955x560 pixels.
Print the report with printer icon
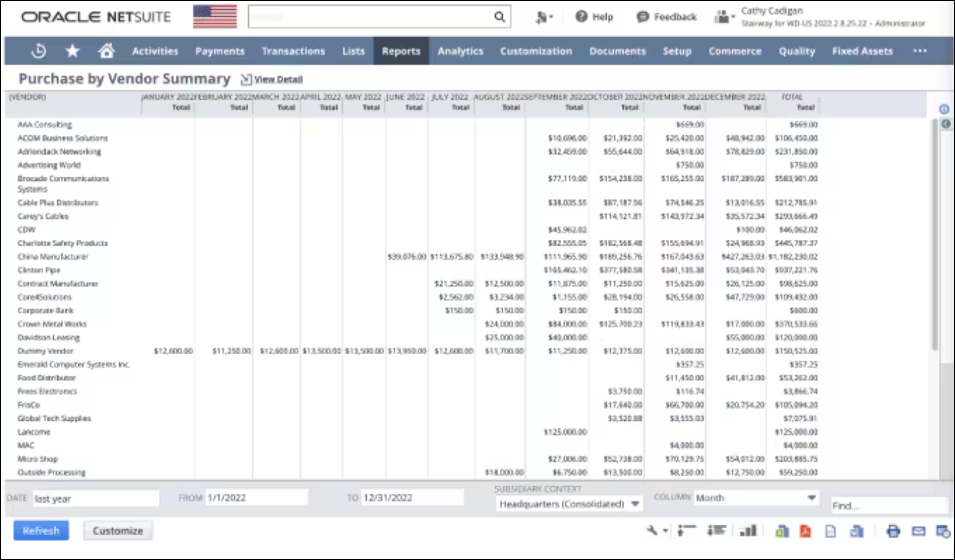[x=893, y=531]
